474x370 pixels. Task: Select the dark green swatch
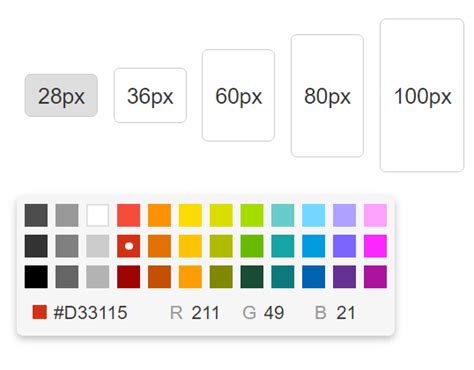(252, 277)
